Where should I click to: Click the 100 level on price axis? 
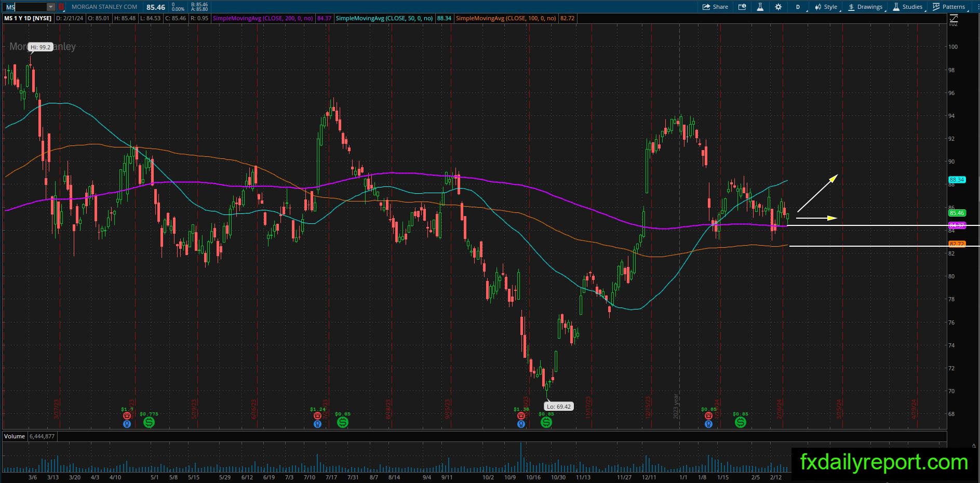(x=953, y=47)
